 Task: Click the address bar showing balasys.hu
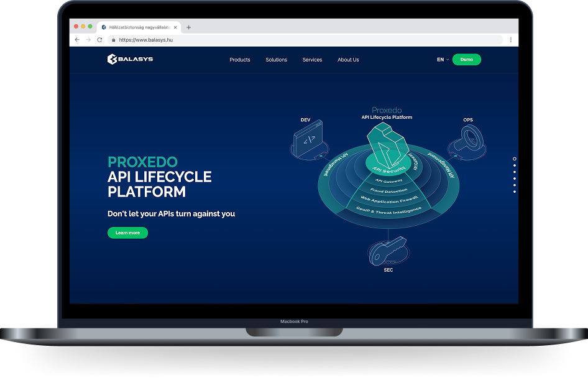[x=305, y=40]
